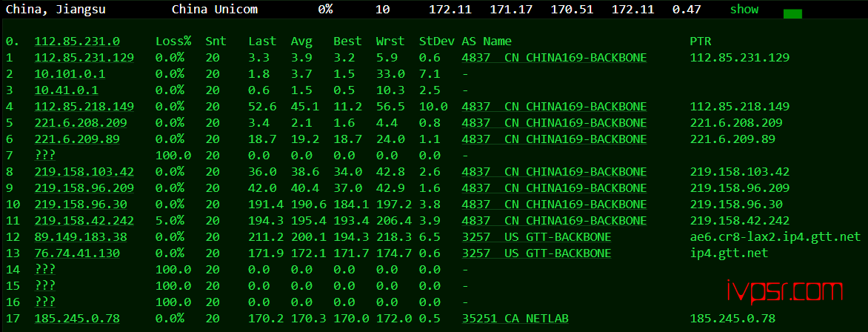The width and height of the screenshot is (868, 332).
Task: Click the 'AS Name' column header
Action: pyautogui.click(x=487, y=41)
